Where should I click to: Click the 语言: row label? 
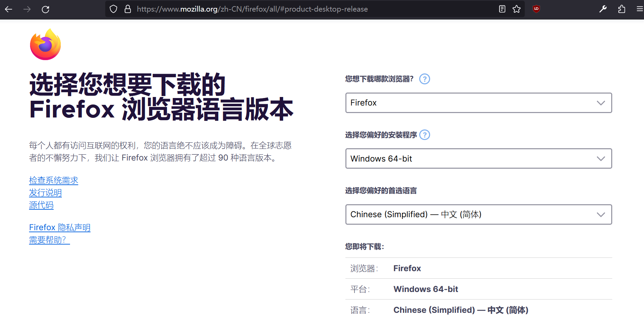pyautogui.click(x=360, y=310)
